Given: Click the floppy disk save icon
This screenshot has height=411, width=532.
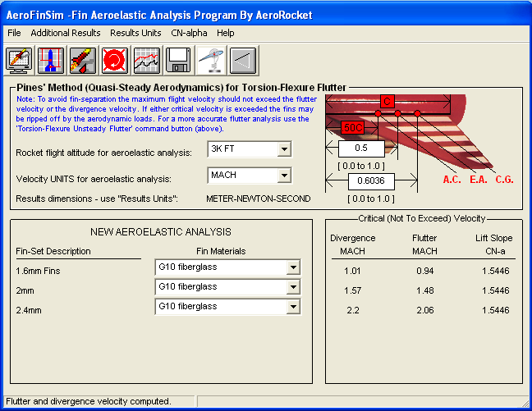Looking at the screenshot, I should (x=178, y=61).
